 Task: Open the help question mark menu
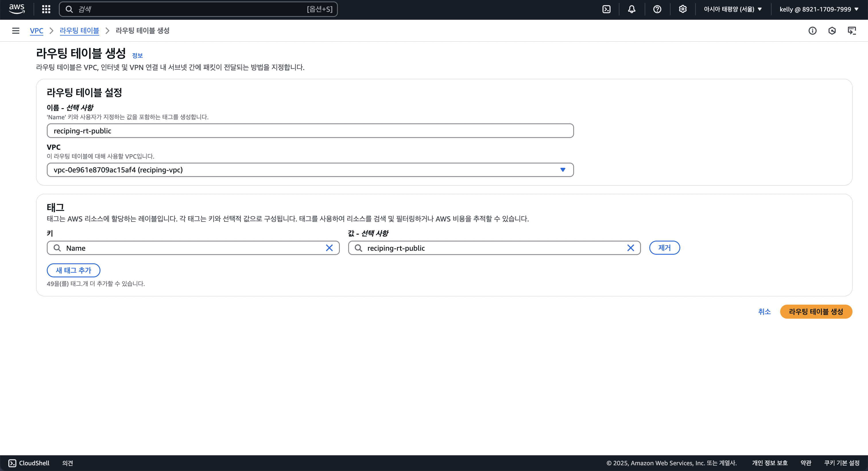pyautogui.click(x=657, y=9)
